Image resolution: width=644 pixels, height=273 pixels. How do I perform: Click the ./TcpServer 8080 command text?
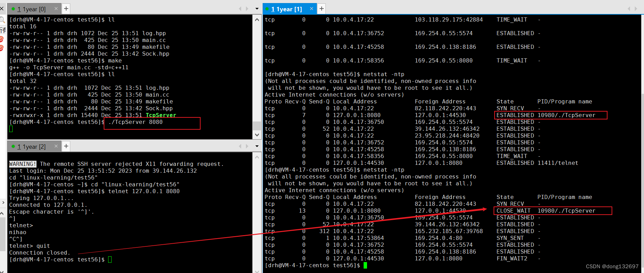point(135,122)
